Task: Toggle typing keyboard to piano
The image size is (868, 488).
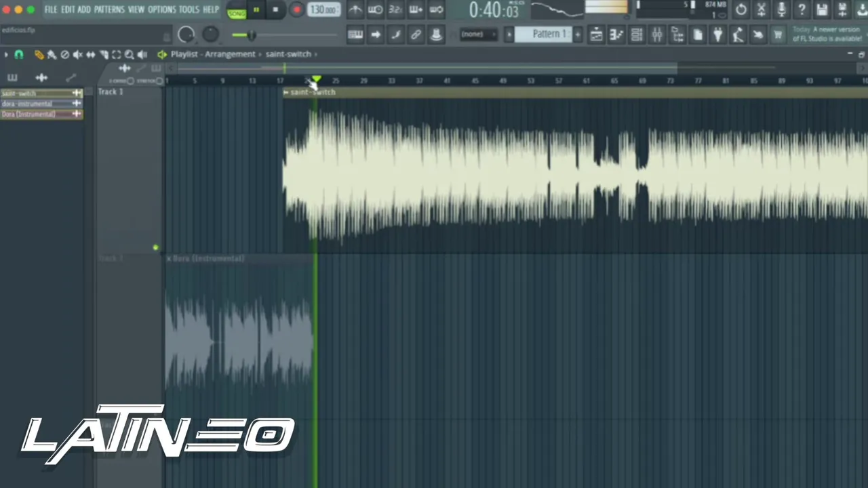Action: point(355,35)
